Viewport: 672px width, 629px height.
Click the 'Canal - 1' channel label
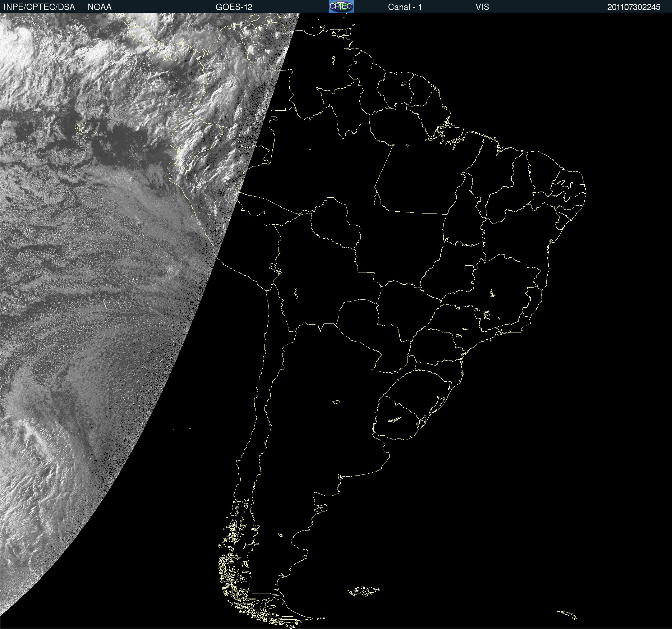[x=405, y=7]
